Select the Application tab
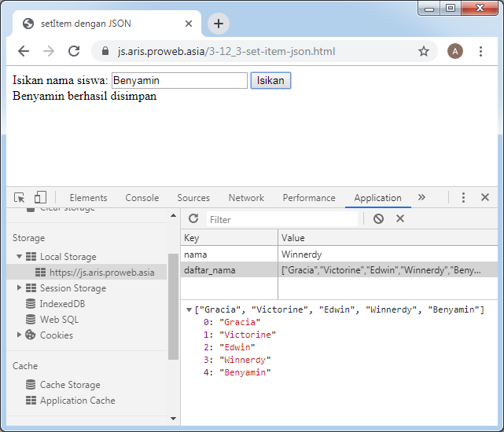This screenshot has width=504, height=432. [377, 197]
